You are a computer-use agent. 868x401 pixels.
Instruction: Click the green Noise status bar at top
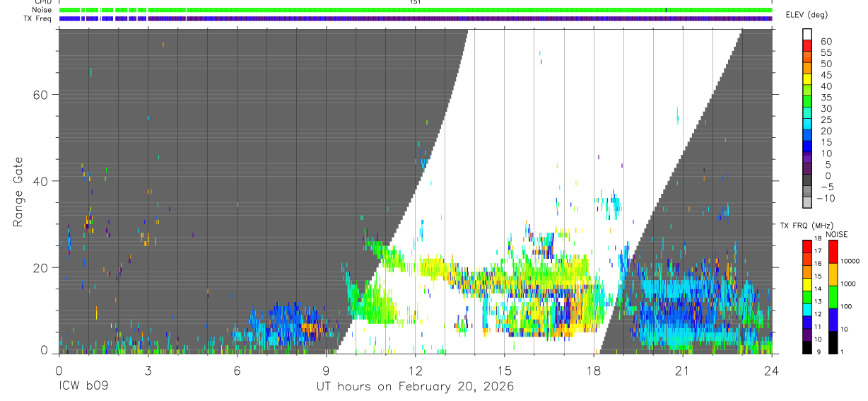coord(416,10)
